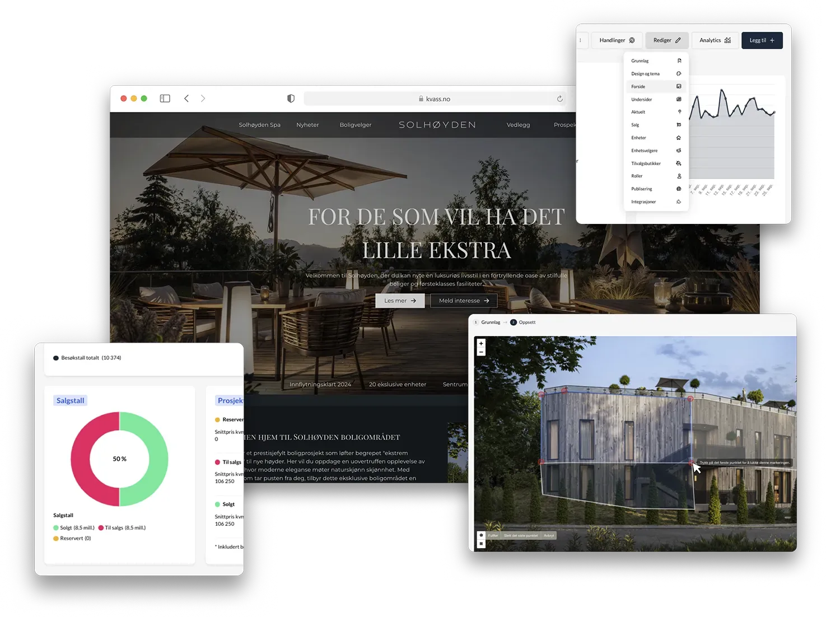Open the Handlinger dropdown
840x617 pixels.
tap(617, 40)
